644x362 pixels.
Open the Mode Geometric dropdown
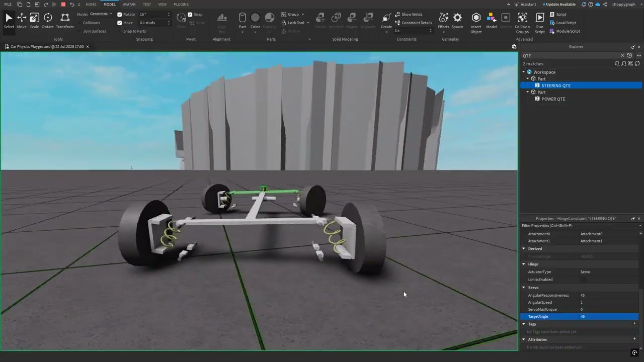tap(100, 14)
